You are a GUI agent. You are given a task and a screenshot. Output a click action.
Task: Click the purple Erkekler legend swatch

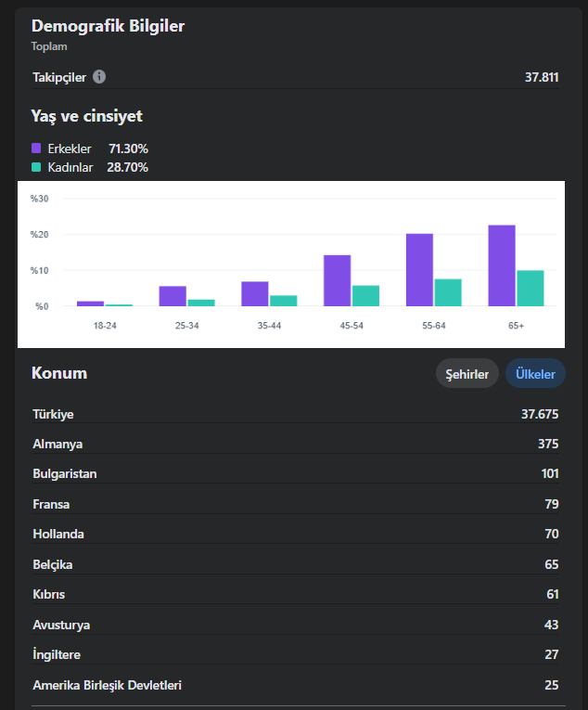(36, 148)
